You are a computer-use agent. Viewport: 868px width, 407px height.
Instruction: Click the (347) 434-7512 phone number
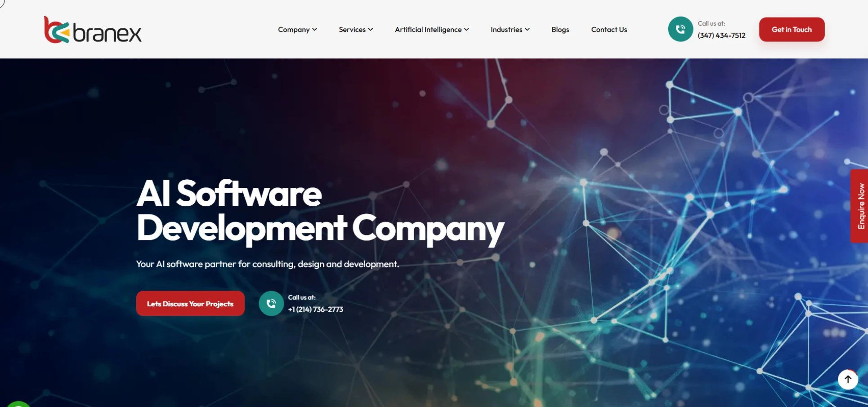(721, 35)
